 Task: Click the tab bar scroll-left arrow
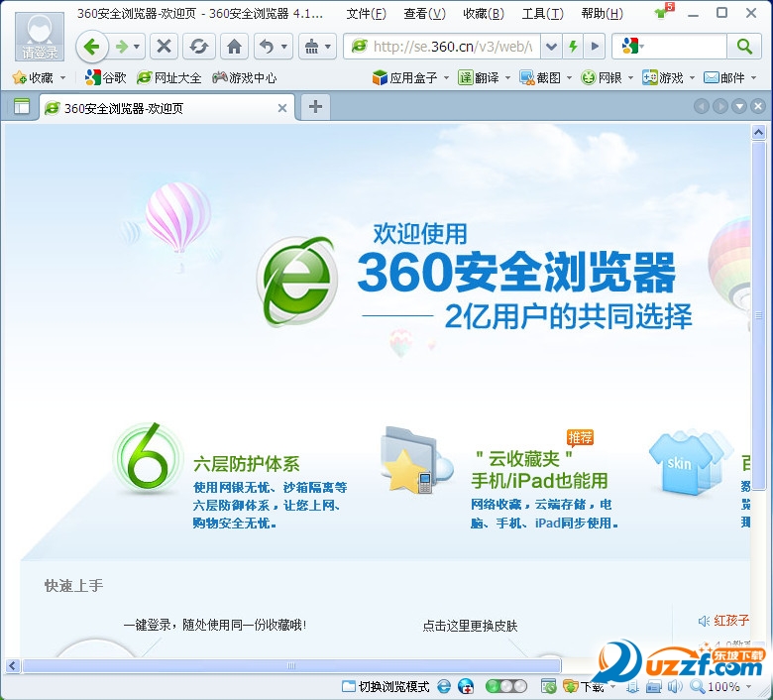(x=701, y=106)
